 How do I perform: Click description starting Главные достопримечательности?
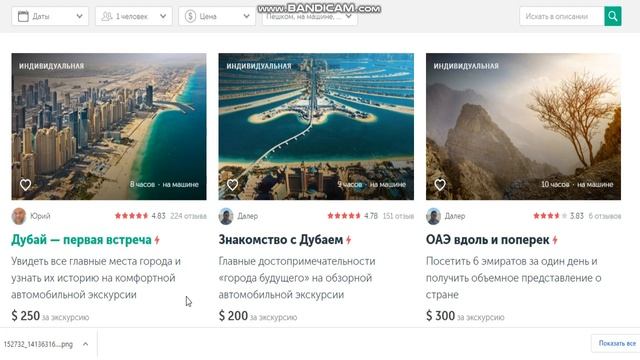(297, 278)
